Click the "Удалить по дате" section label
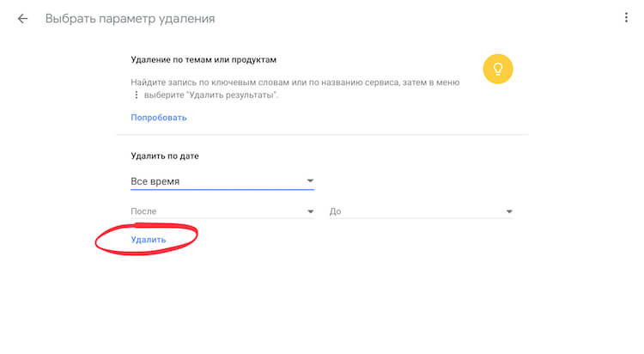Screen dimensions: 644x354 [165, 156]
